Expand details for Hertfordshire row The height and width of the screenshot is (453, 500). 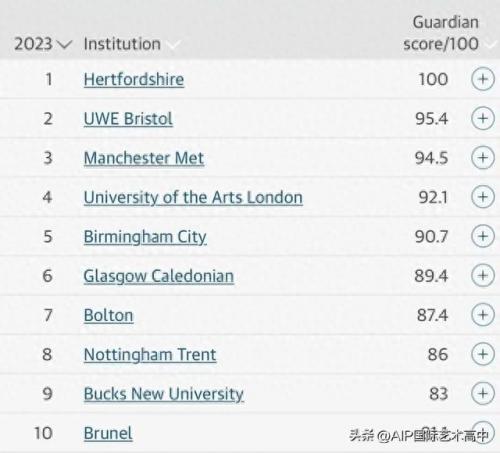[483, 79]
